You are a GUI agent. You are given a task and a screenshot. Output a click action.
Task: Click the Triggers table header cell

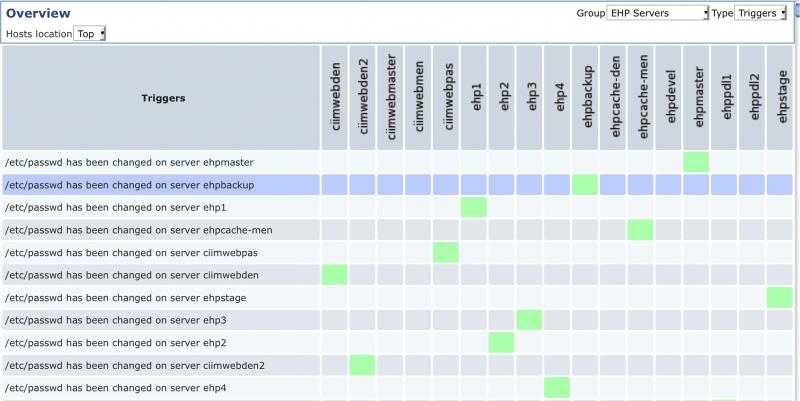pos(162,98)
